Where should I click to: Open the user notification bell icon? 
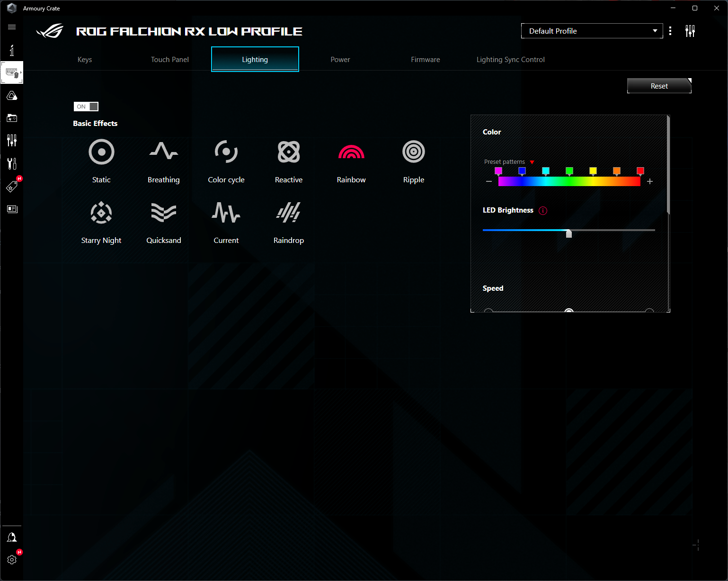[x=12, y=537]
